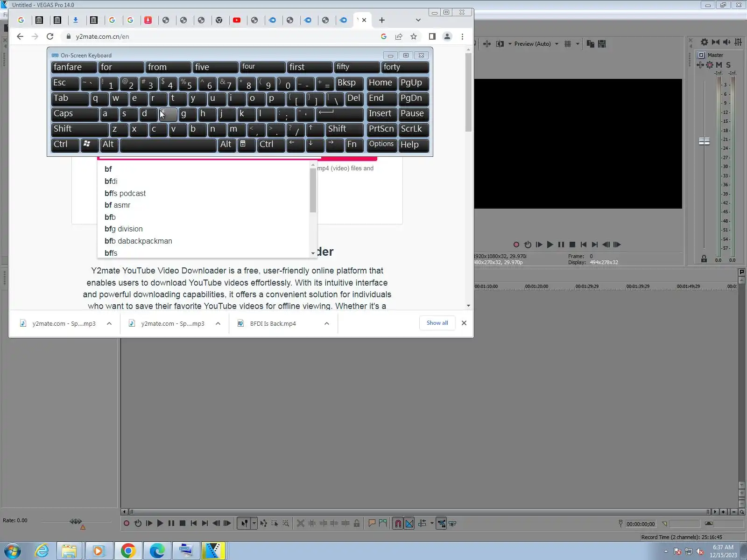
Task: Click the lock fader channels icon
Action: (704, 259)
